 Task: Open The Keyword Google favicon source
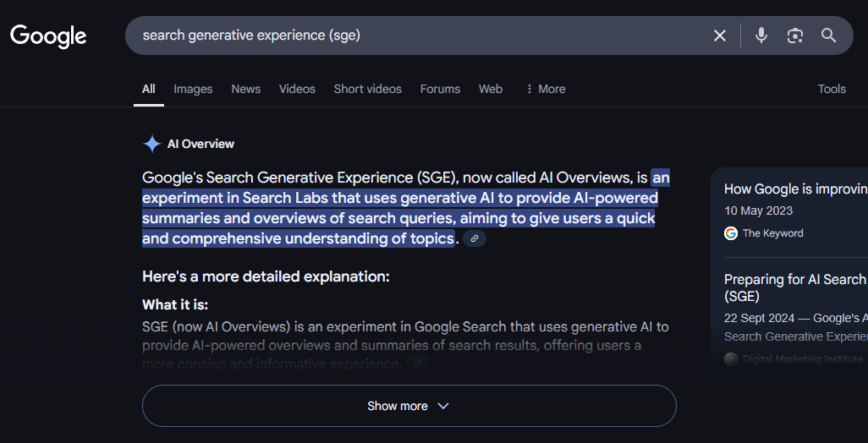[x=731, y=233]
